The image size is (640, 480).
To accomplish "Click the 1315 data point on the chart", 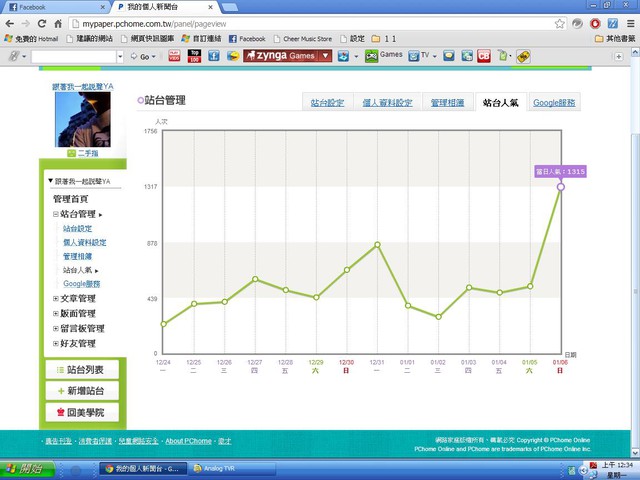I will (560, 187).
